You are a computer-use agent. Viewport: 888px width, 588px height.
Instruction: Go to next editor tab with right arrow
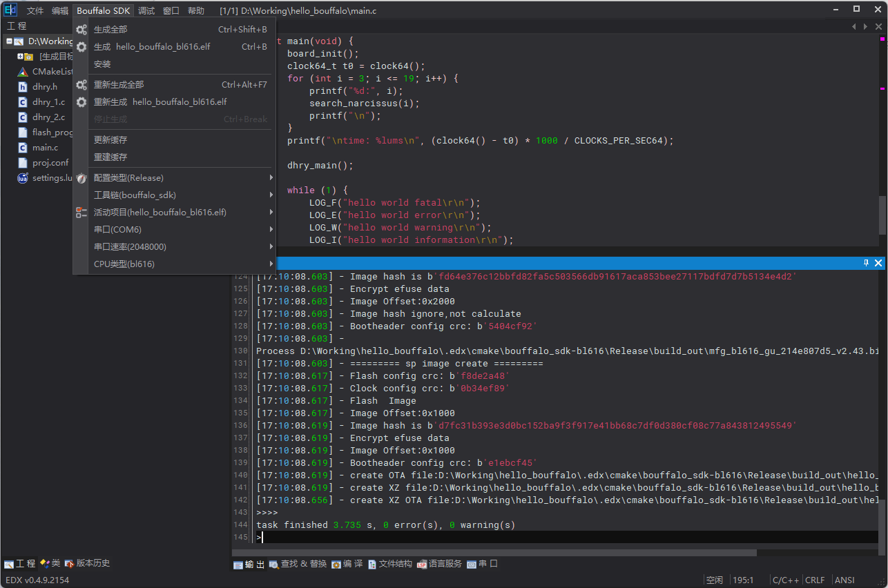[x=865, y=26]
